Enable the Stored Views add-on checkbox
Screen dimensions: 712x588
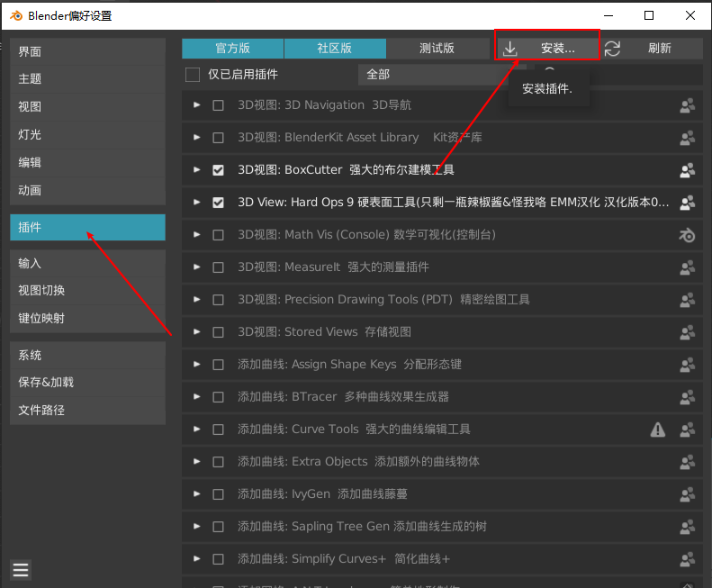[218, 332]
